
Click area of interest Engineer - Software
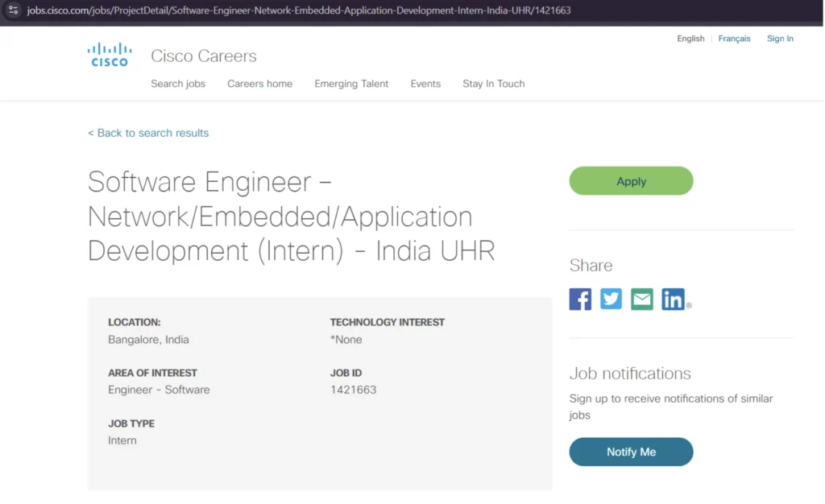[x=159, y=390]
